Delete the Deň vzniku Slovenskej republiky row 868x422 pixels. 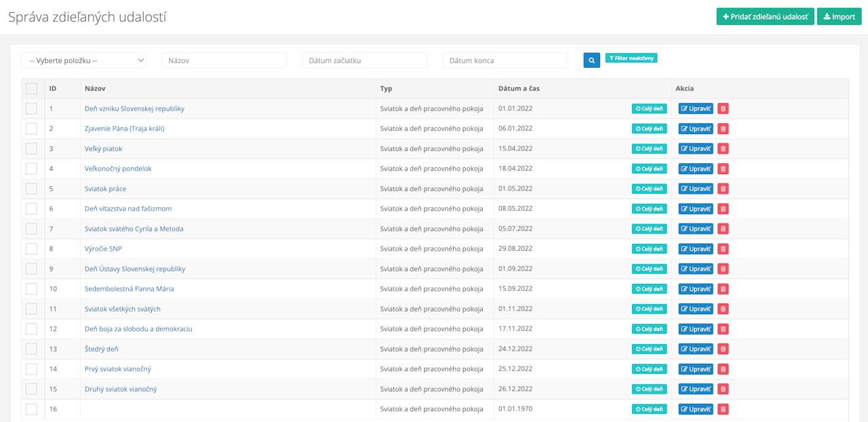click(723, 108)
